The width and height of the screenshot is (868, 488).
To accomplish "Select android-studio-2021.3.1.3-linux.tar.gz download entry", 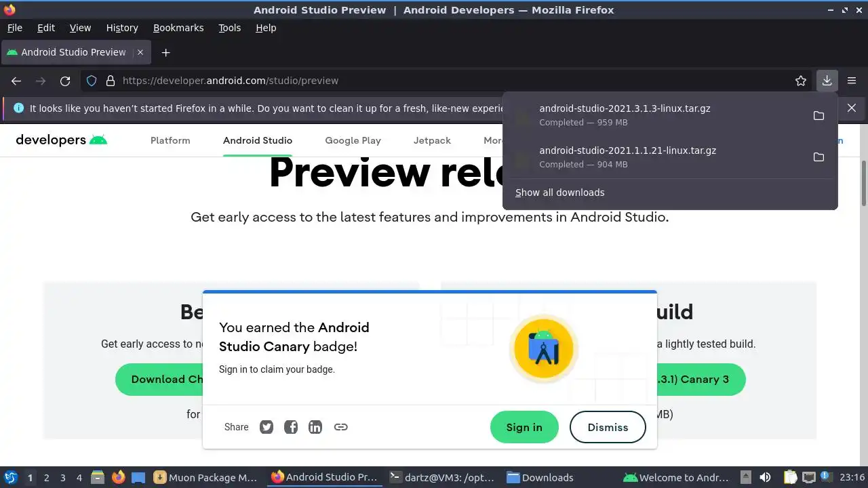I will tap(656, 115).
